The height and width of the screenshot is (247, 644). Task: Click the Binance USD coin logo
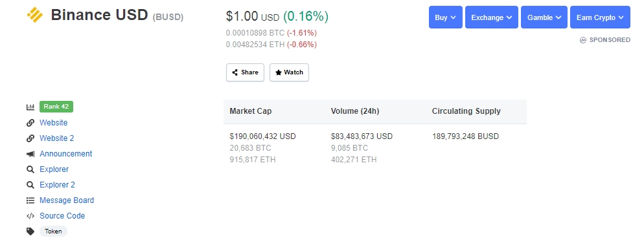point(34,15)
